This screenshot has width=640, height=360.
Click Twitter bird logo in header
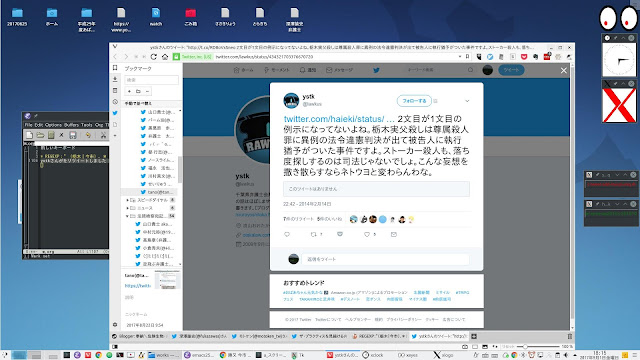[x=376, y=70]
